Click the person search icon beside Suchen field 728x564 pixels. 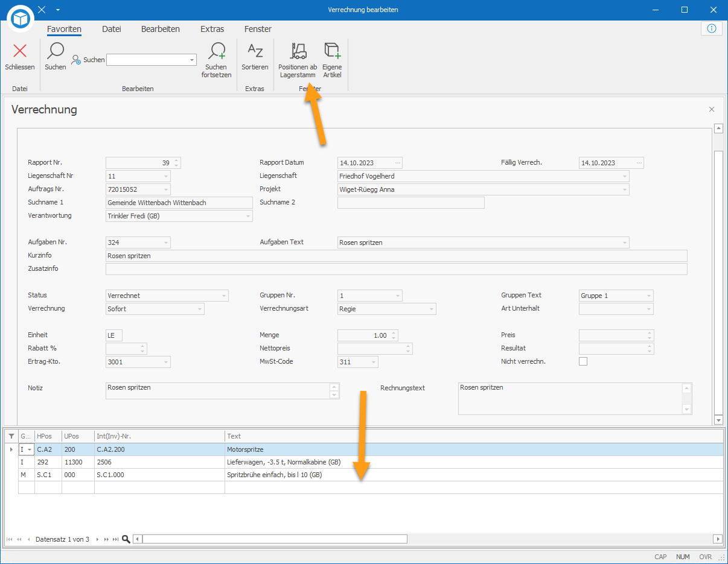click(76, 60)
